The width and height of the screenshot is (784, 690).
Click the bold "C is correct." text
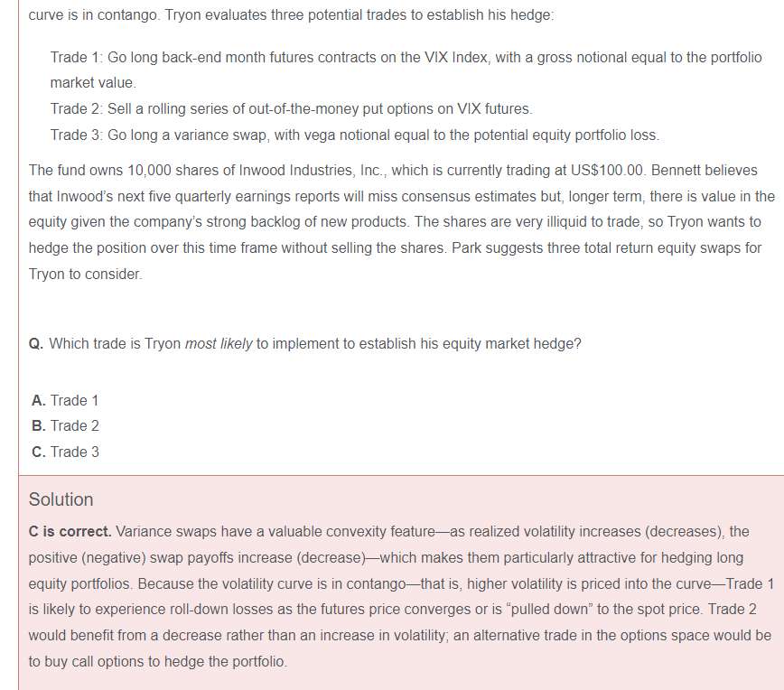tap(70, 531)
